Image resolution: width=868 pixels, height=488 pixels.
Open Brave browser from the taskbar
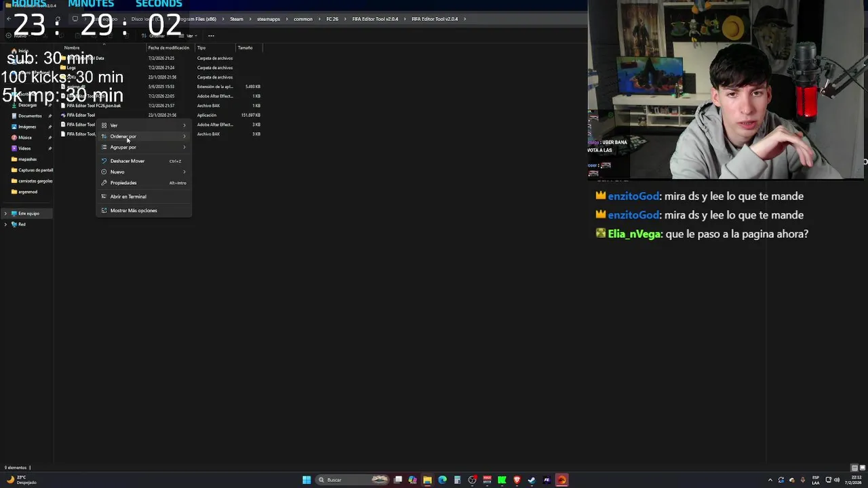pos(517,480)
